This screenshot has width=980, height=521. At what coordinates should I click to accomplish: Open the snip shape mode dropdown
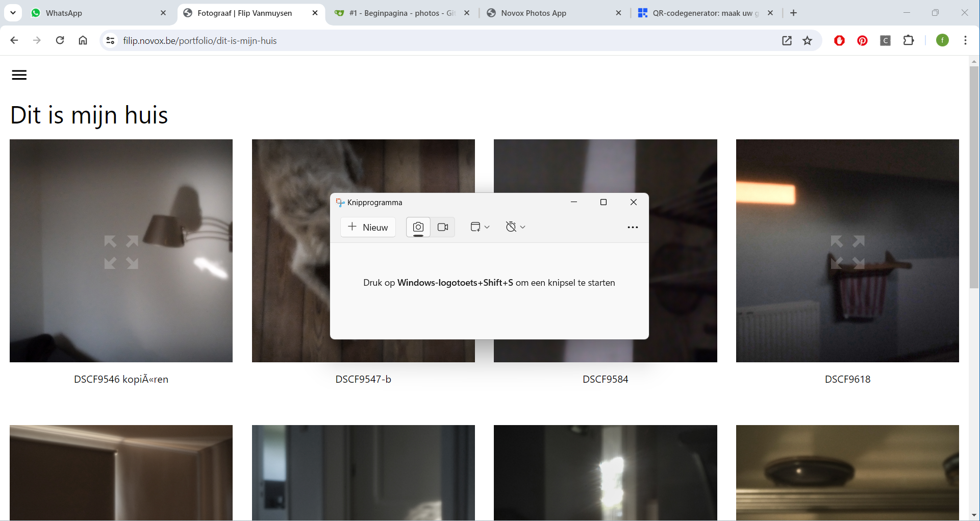pos(480,227)
